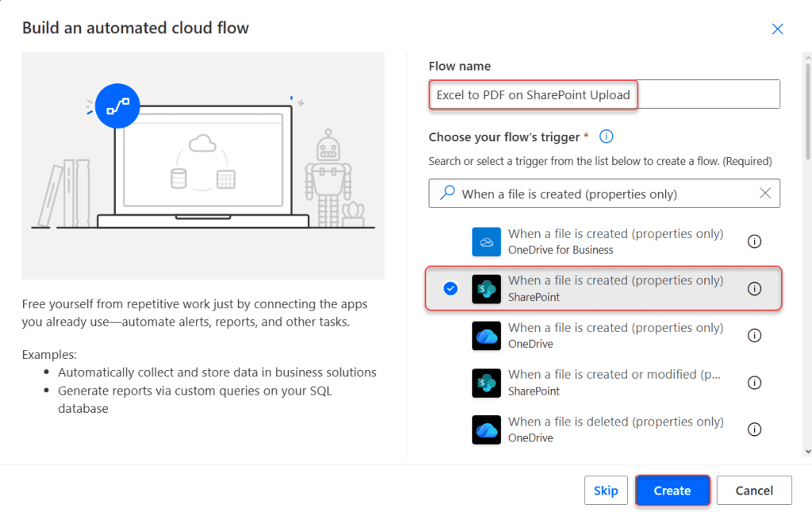Open info for OneDrive file created trigger
Screen dimensions: 812x512
755,335
